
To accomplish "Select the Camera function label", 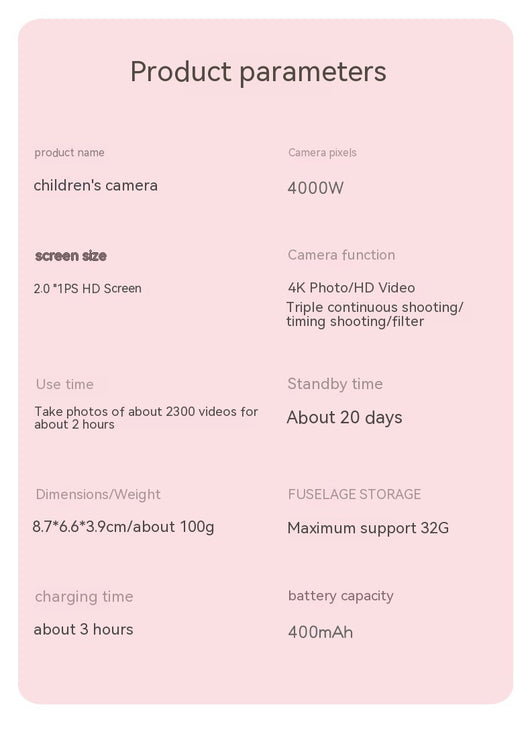I will coord(341,255).
